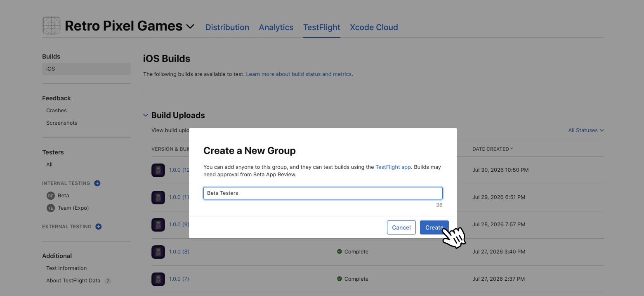The image size is (644, 296).
Task: Open the Retro Pixel Games app switcher chevron
Action: pyautogui.click(x=190, y=26)
